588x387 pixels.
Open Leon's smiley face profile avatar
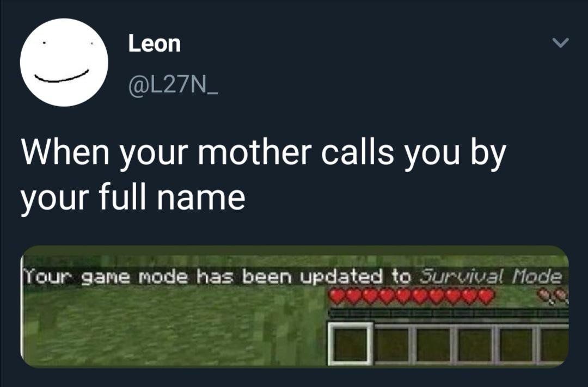point(64,62)
